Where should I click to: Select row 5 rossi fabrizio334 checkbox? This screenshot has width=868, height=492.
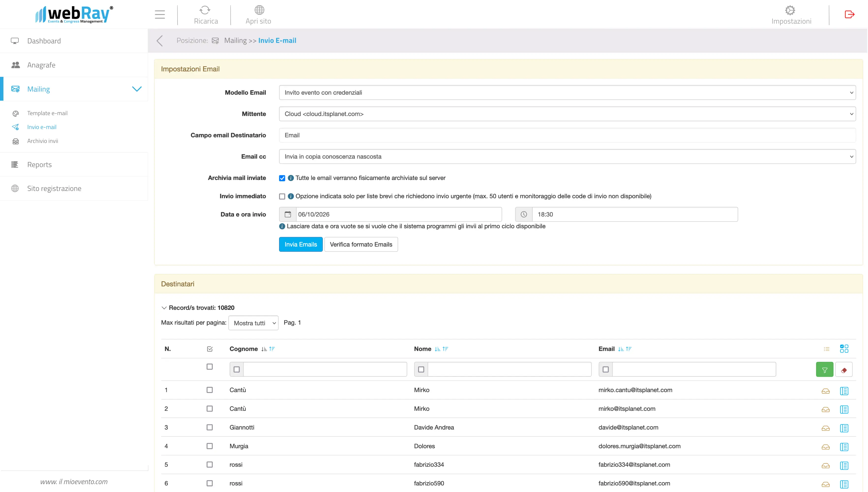[x=210, y=465]
